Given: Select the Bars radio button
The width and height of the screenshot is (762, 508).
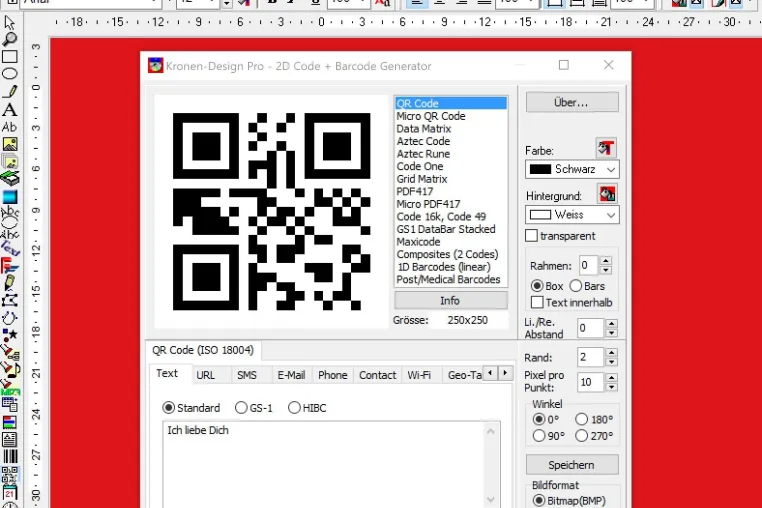Looking at the screenshot, I should (x=576, y=286).
